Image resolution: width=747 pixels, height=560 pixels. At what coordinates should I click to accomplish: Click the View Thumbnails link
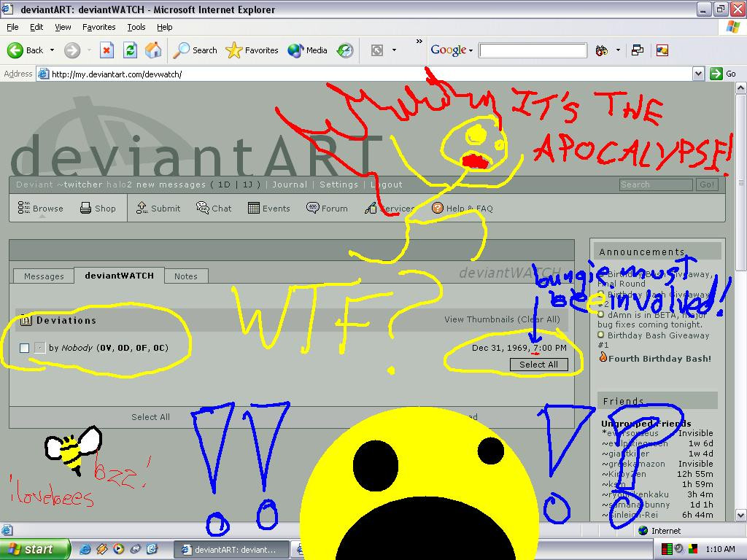pyautogui.click(x=479, y=319)
